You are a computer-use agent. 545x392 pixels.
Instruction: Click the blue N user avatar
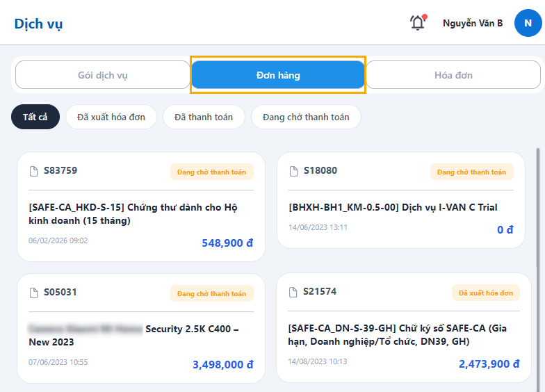click(x=528, y=23)
